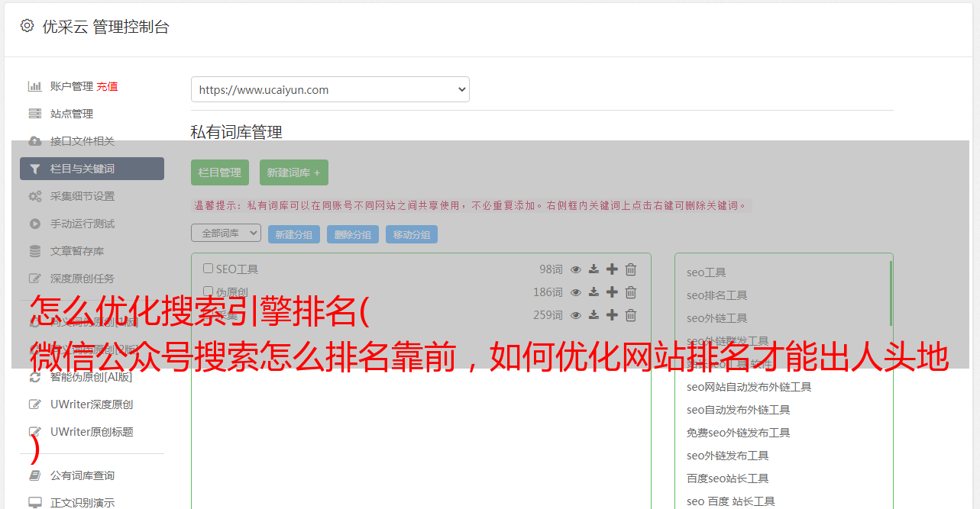Click the 删除分组 button
980x509 pixels.
coord(353,234)
